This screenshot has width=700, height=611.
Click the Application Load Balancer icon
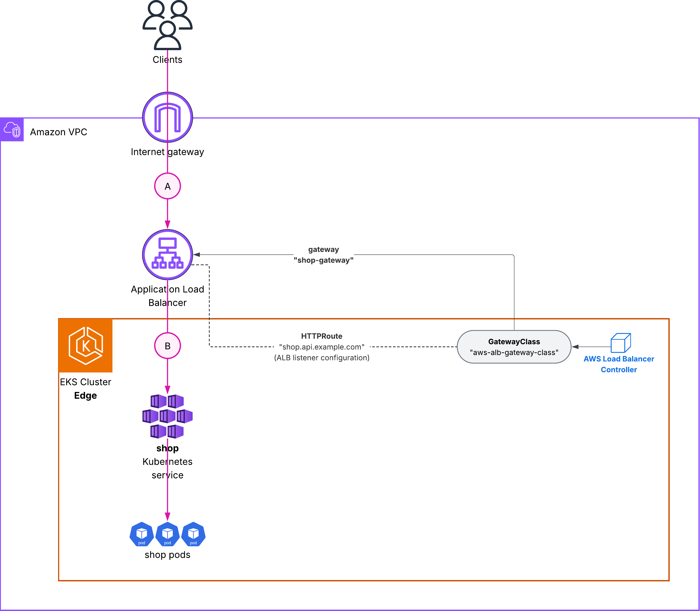click(x=167, y=254)
